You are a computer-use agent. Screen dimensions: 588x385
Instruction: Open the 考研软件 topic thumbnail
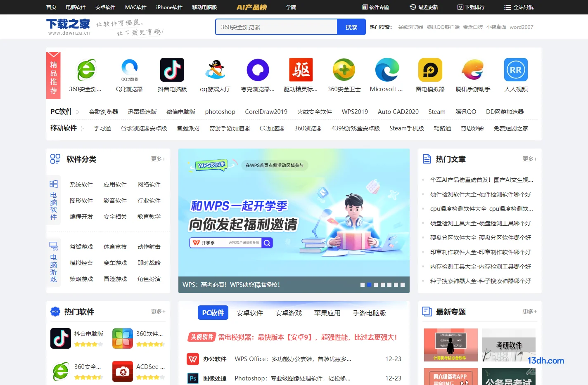[x=509, y=345]
